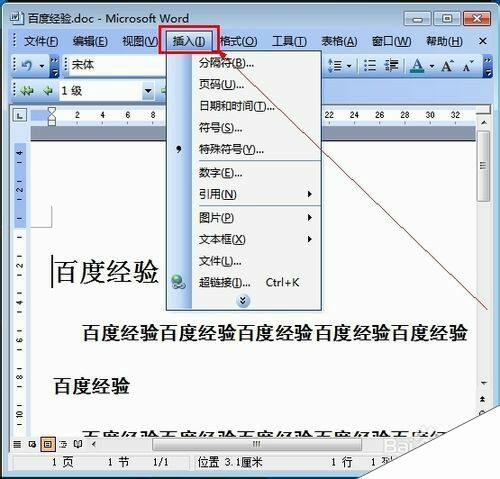Open the 编辑(E) menu
Image resolution: width=500 pixels, height=479 pixels.
90,41
